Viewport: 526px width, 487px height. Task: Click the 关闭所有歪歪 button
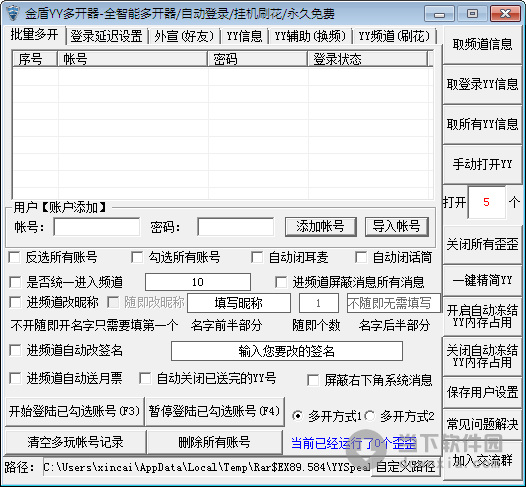point(482,244)
